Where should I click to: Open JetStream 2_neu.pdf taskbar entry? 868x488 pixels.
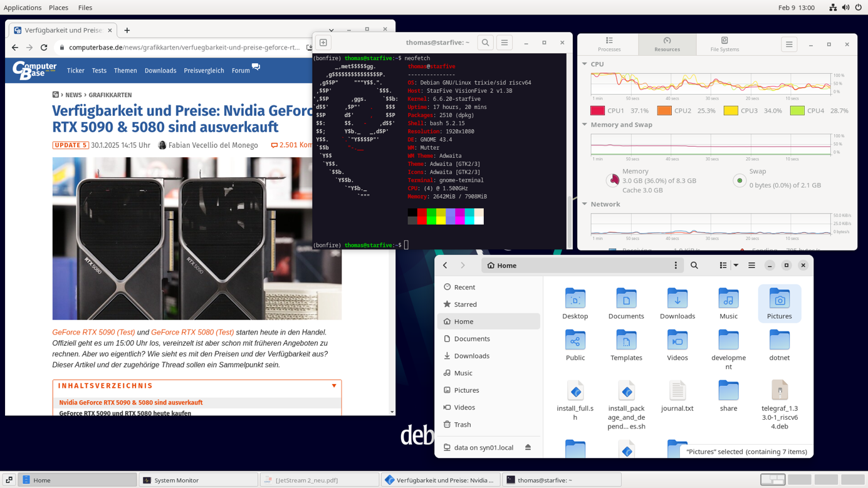point(319,480)
